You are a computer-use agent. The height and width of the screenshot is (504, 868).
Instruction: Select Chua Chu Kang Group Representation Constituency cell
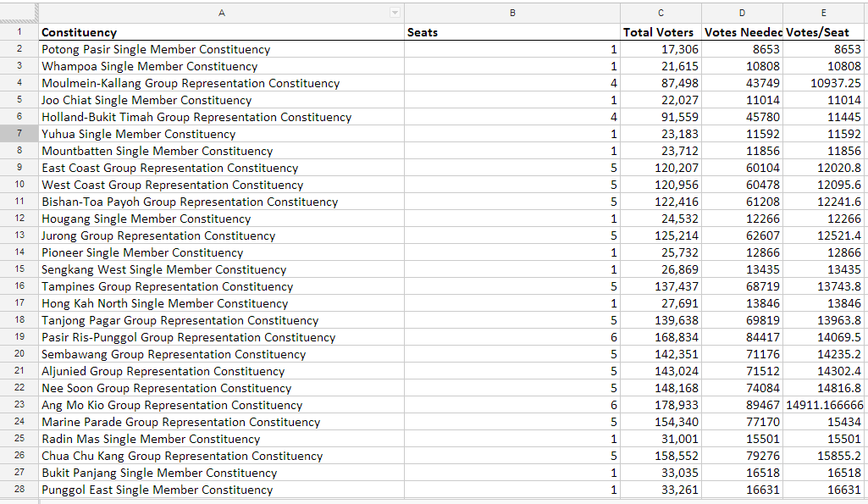tap(221, 456)
